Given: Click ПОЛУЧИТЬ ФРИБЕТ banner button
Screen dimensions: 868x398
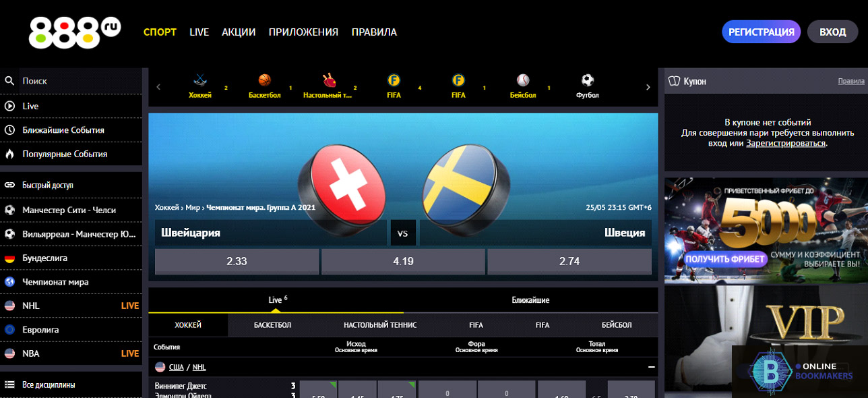Looking at the screenshot, I should [x=726, y=258].
